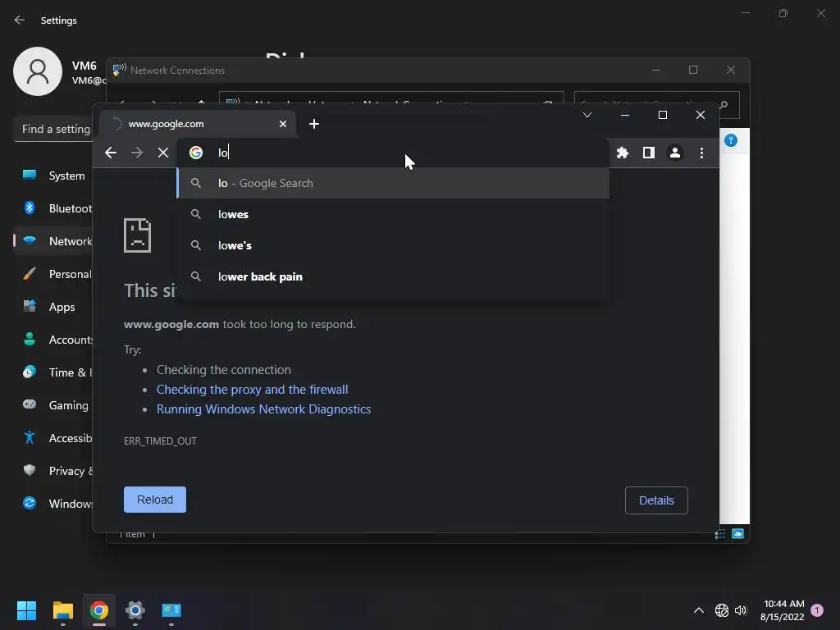Open notification badge in taskbar
Viewport: 840px width, 630px height.
click(817, 610)
